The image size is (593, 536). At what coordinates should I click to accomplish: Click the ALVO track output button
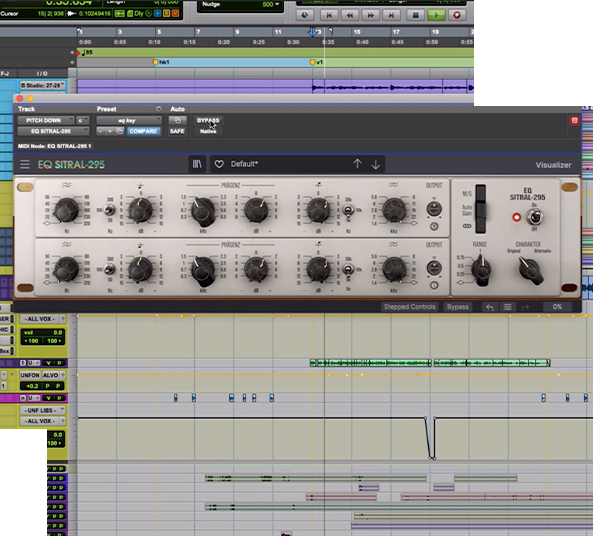[52, 375]
